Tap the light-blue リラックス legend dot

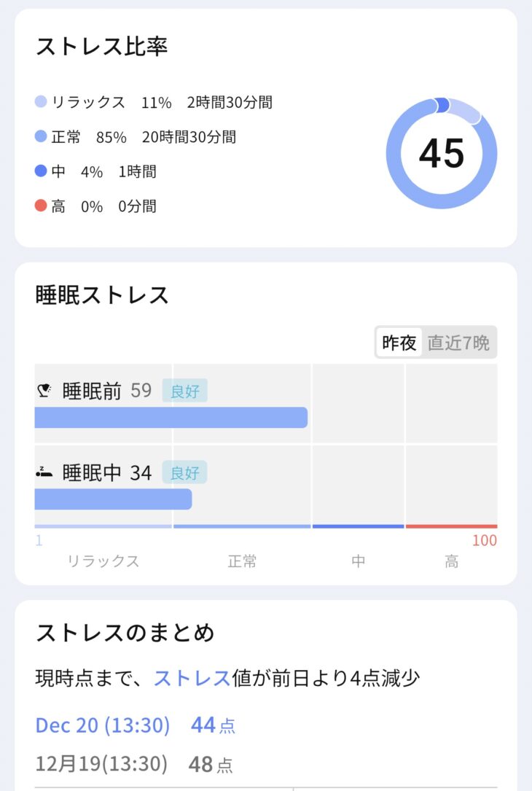(x=41, y=102)
